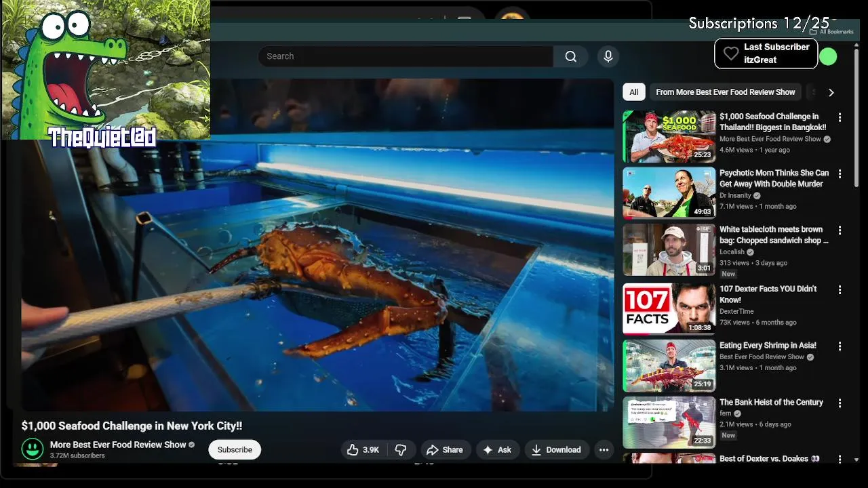
Task: Click title The Bank Heist of the Century
Action: 771,403
